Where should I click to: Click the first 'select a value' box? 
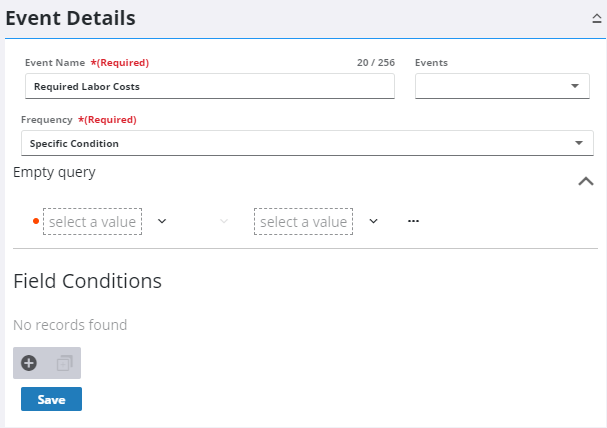(92, 221)
